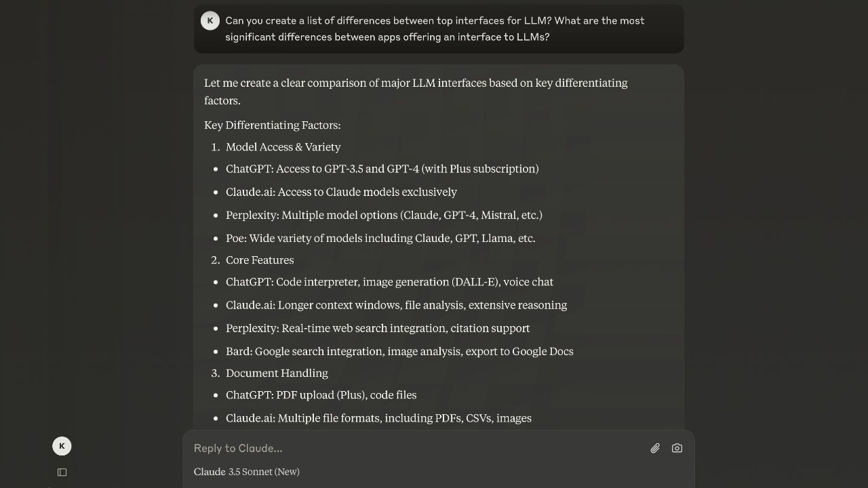Click the ChatGPT code interpreter bullet

click(389, 282)
